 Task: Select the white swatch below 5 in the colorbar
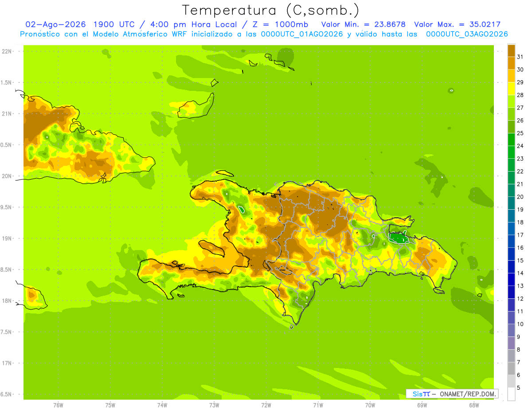511,394
